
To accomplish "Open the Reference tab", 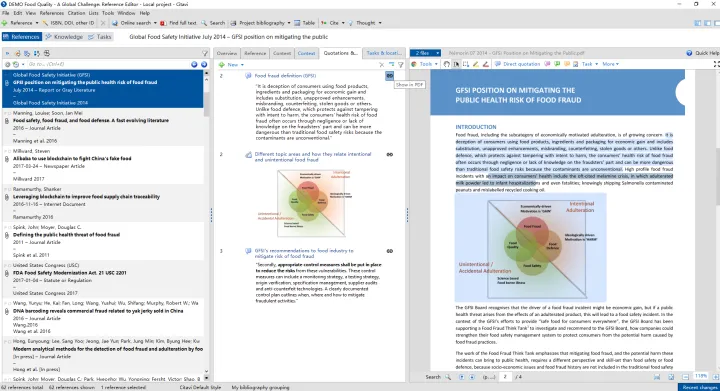I will click(255, 53).
